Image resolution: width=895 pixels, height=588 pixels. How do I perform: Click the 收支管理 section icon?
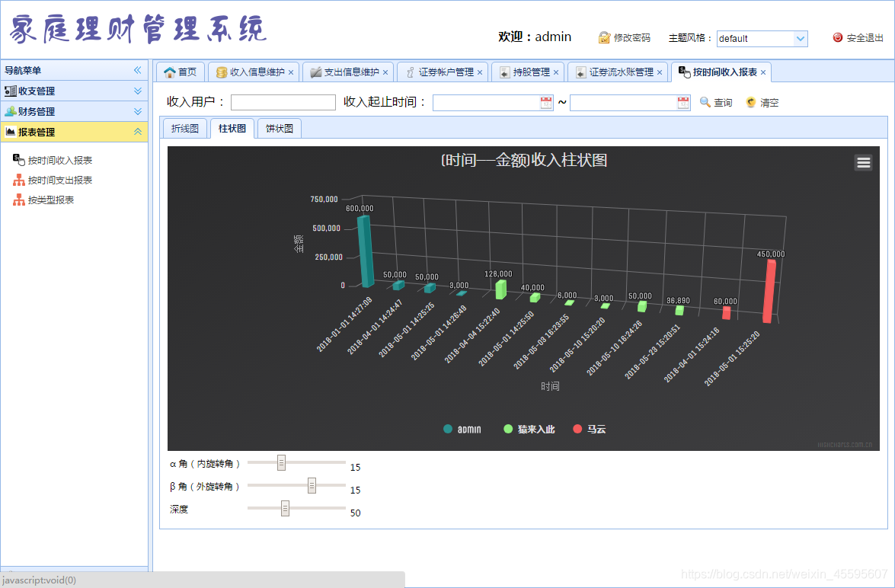(x=10, y=91)
